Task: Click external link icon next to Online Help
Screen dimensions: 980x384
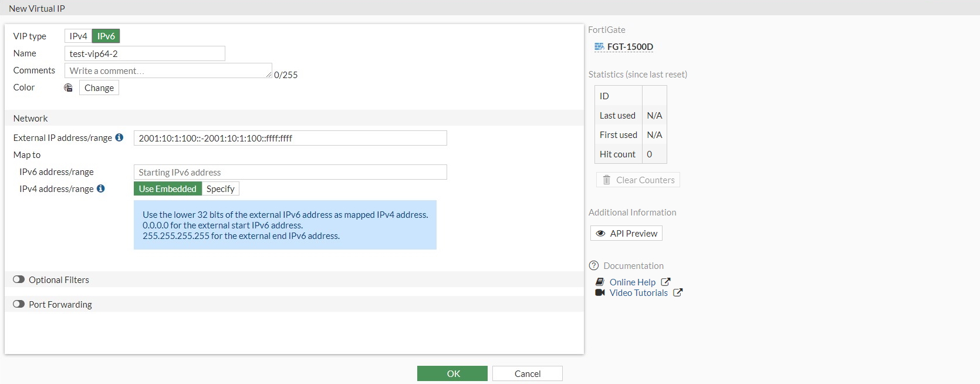Action: [665, 282]
